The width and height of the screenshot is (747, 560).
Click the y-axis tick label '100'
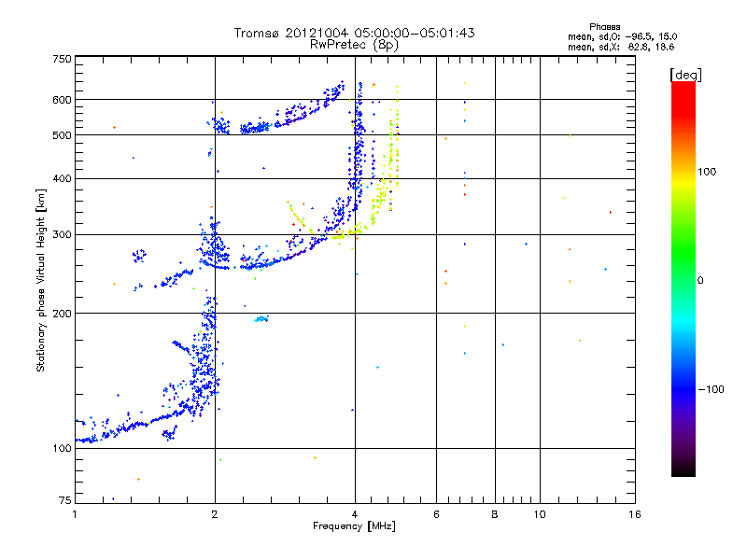[62, 449]
